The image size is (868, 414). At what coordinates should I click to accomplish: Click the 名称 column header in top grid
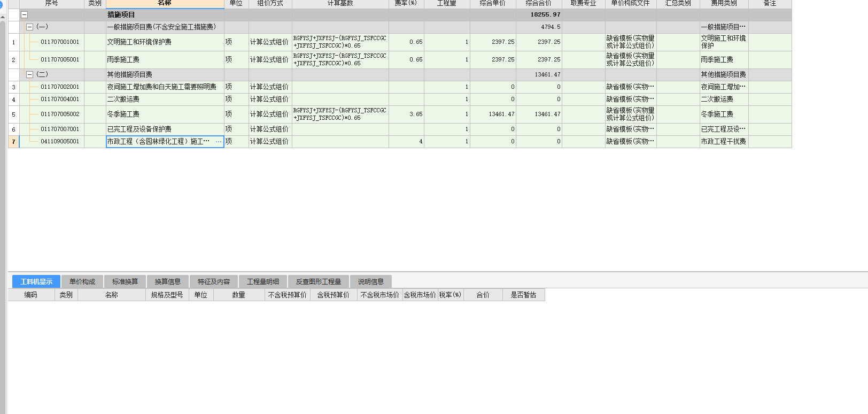coord(165,4)
